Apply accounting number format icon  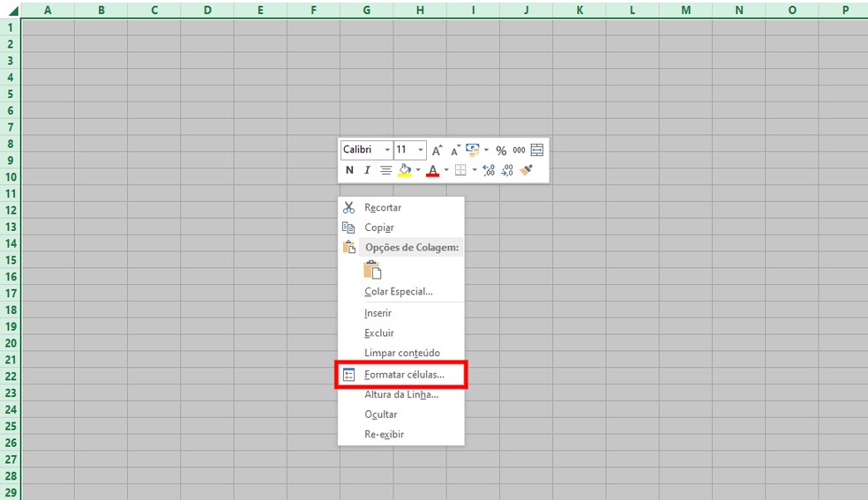click(x=473, y=150)
